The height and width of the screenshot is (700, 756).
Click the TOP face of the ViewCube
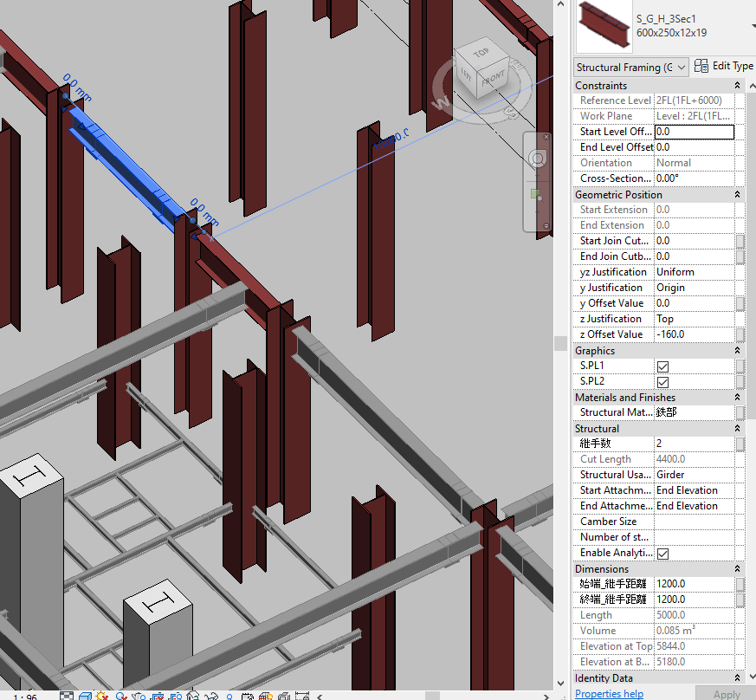(481, 54)
